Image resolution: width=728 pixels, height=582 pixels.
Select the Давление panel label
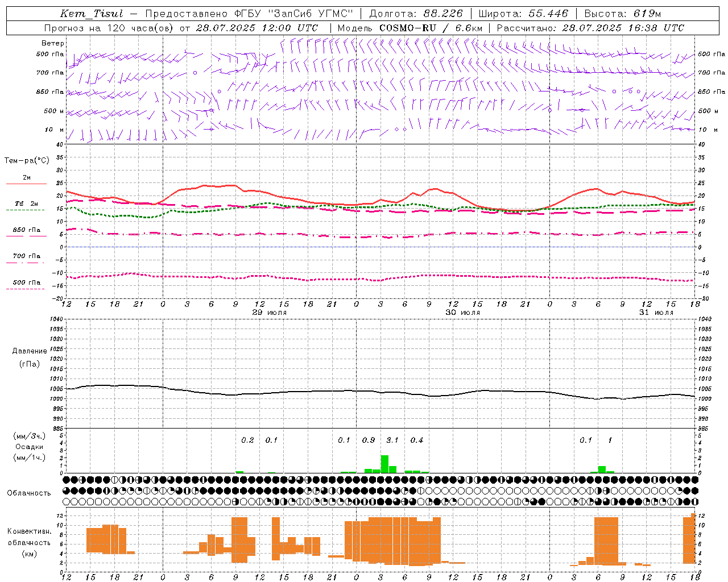(30, 351)
